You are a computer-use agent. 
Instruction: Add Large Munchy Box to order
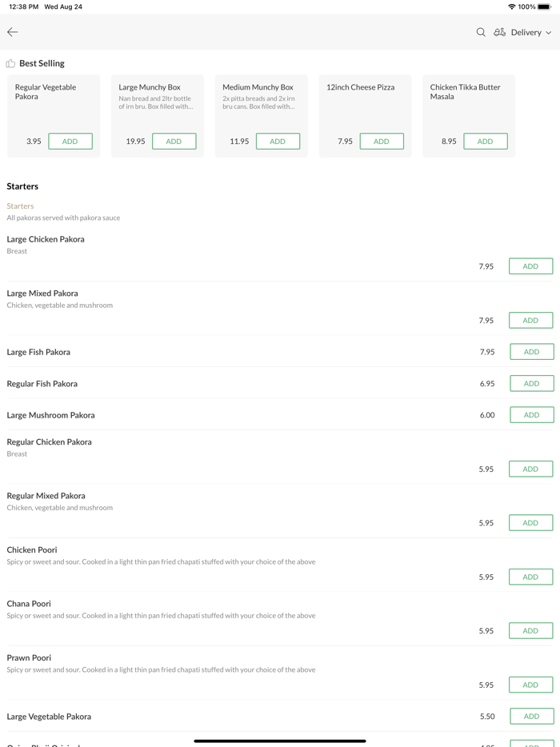tap(174, 142)
